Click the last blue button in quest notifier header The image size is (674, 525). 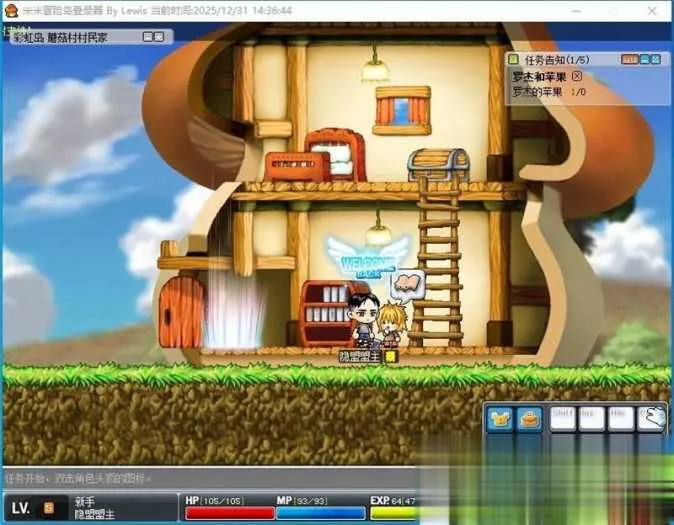[656, 59]
